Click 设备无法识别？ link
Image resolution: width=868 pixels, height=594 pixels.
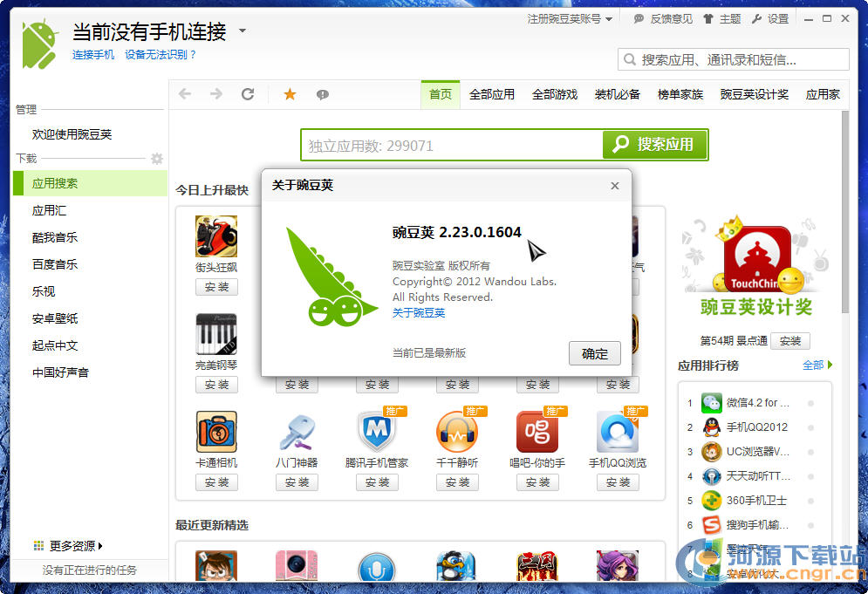click(x=161, y=55)
